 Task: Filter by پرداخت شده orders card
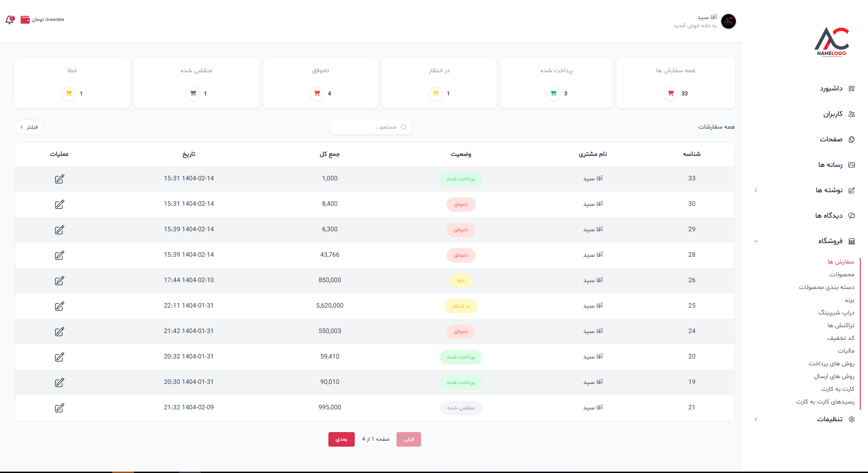point(556,83)
